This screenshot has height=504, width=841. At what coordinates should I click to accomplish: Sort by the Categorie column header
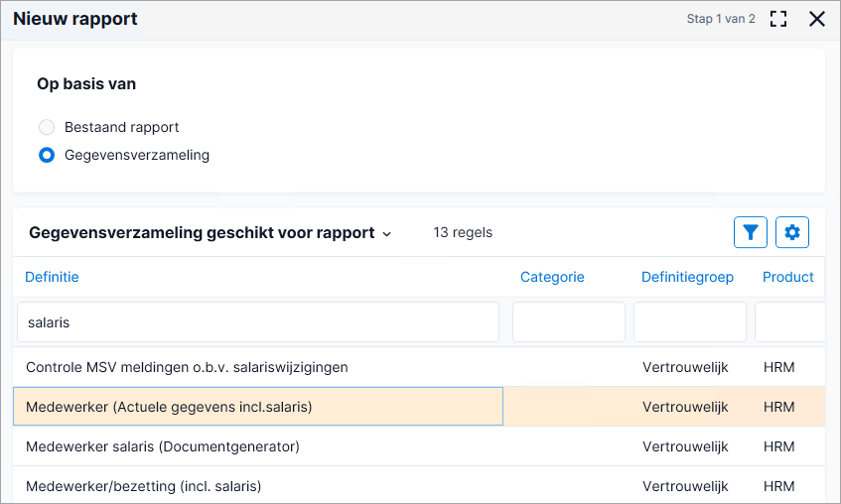[552, 277]
